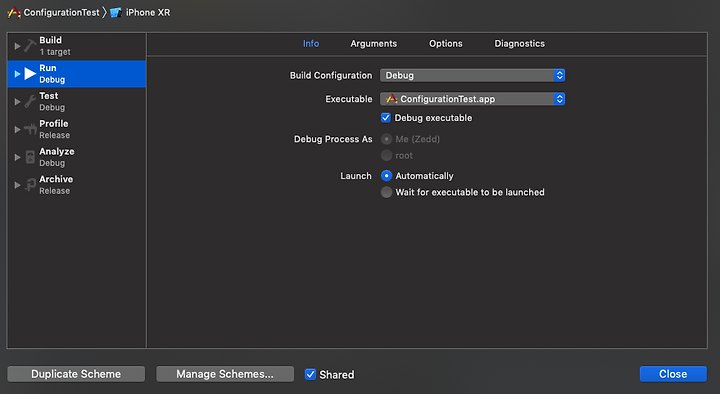720x394 pixels.
Task: Click the ConfigurationTest scheme icon in breadcrumb
Action: coord(14,12)
